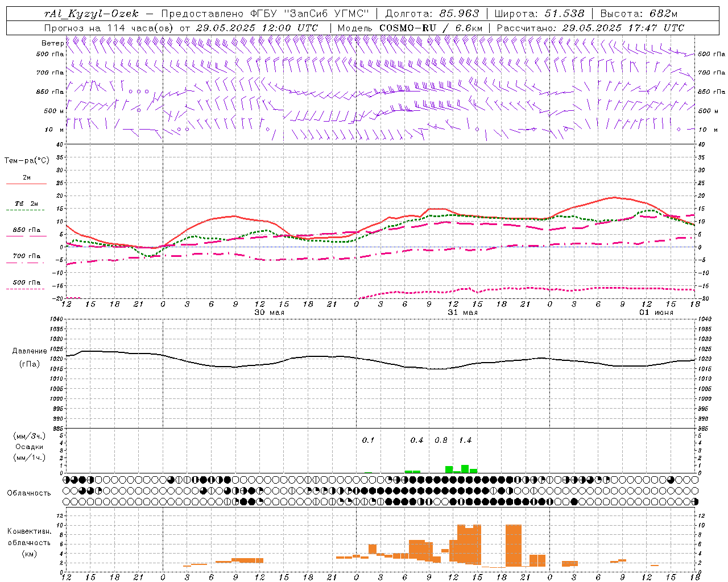
Task: Click the latitude value "Широта: 51.538"
Action: [x=539, y=14]
